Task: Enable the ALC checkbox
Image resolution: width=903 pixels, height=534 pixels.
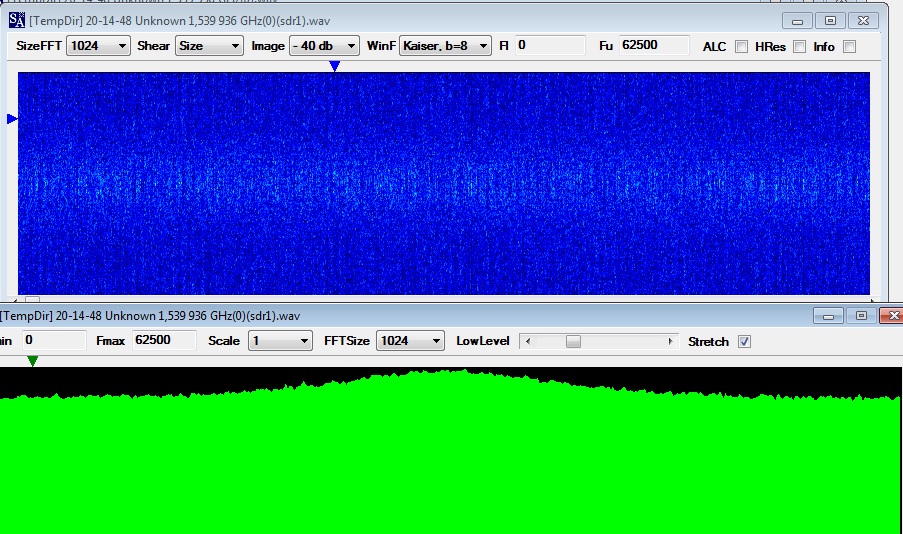Action: pos(741,47)
